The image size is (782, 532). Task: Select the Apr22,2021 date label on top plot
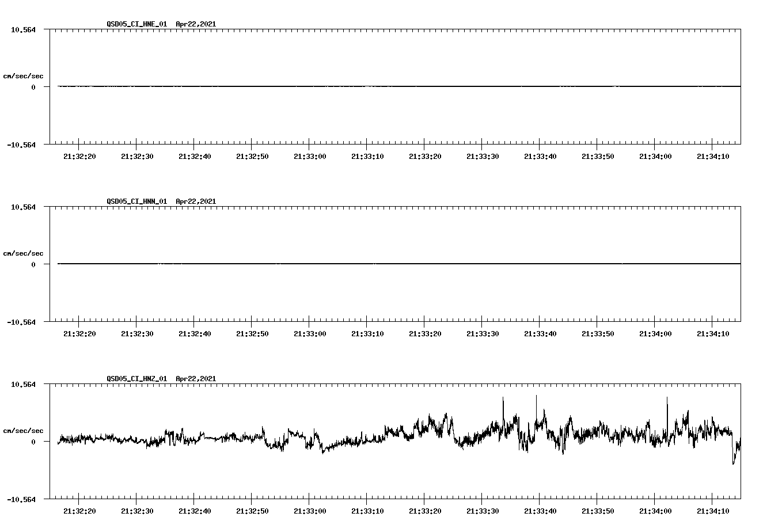pyautogui.click(x=195, y=25)
